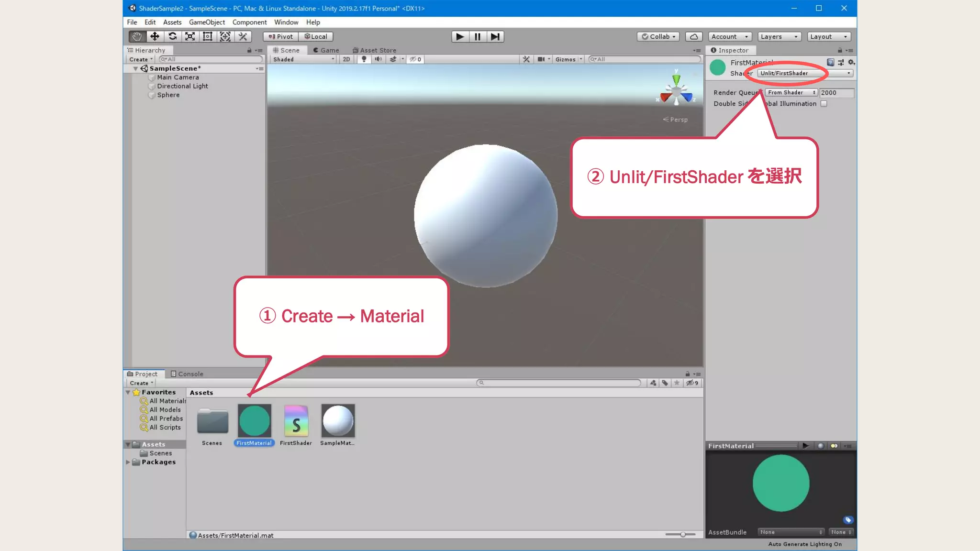
Task: Lock the Hierarchy panel
Action: click(249, 50)
